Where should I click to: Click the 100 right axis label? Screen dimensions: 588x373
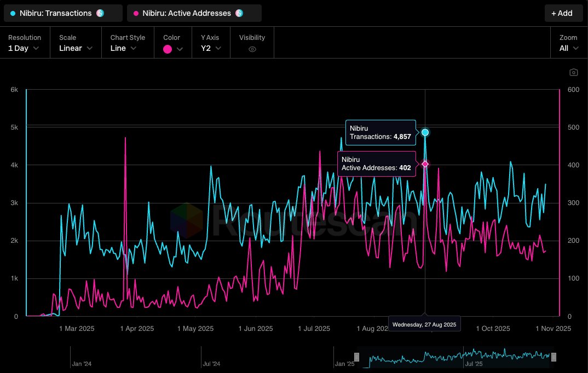tap(573, 278)
